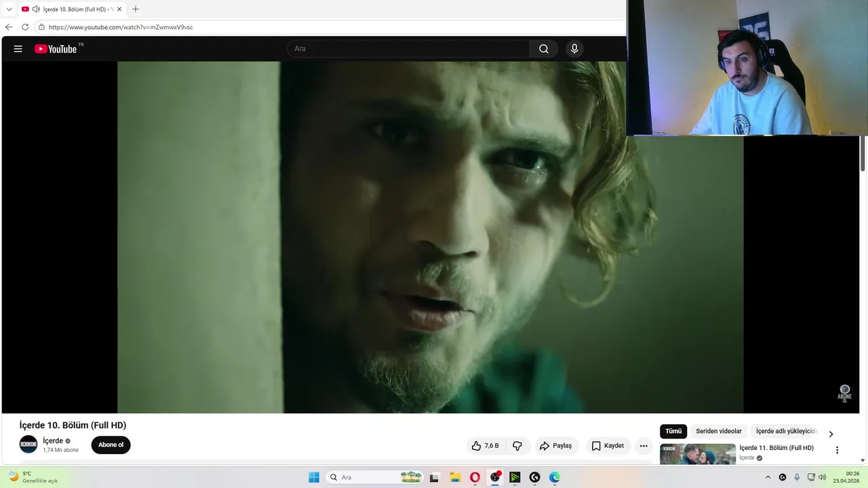Image resolution: width=868 pixels, height=488 pixels.
Task: Focus the YouTube 'Ara' search field
Action: (x=408, y=49)
